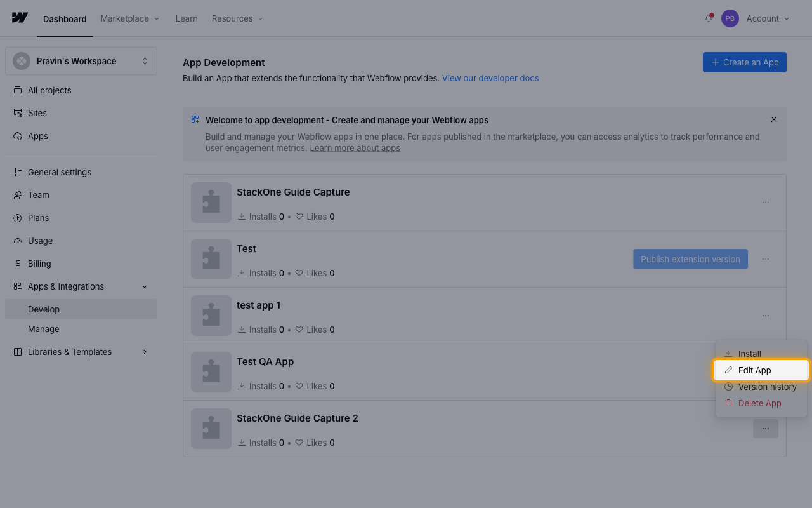
Task: Click the StackOne Guide Capture app thumbnail
Action: coord(211,203)
